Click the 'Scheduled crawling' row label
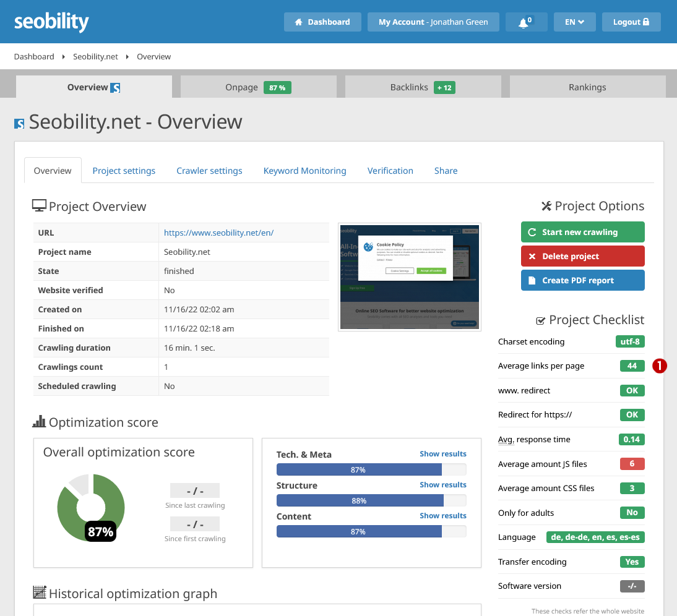677x616 pixels. pos(77,386)
